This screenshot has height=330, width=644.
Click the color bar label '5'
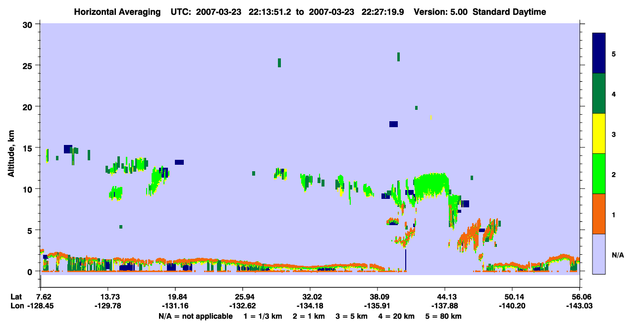coord(614,53)
